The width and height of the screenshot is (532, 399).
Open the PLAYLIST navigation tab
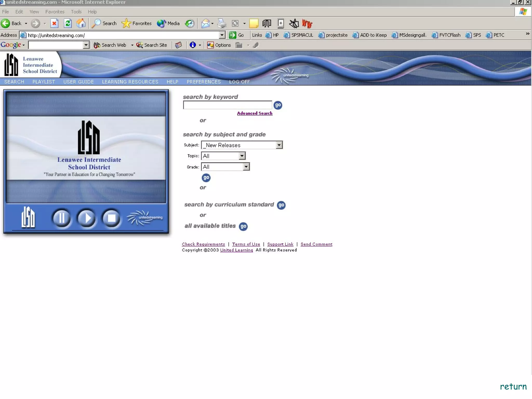pyautogui.click(x=44, y=82)
